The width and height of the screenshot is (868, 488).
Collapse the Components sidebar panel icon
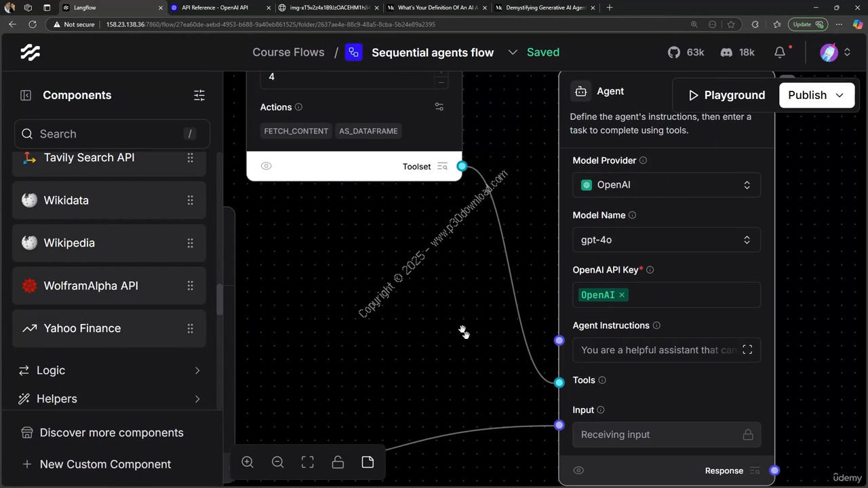pos(26,96)
